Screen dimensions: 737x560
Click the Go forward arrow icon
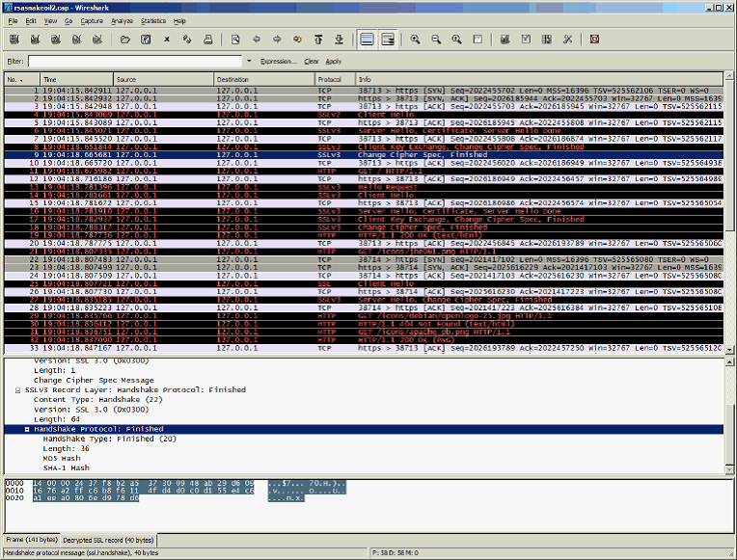point(277,40)
